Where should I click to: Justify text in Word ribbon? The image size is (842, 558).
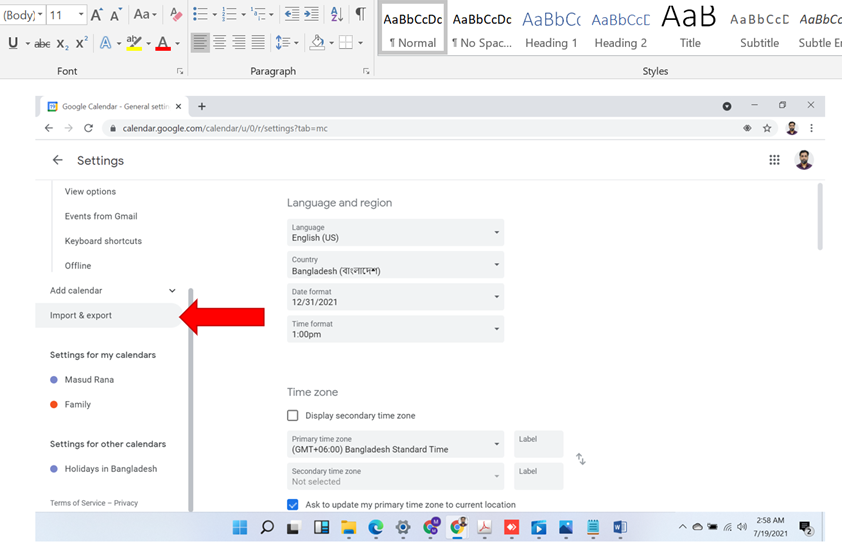(x=258, y=42)
